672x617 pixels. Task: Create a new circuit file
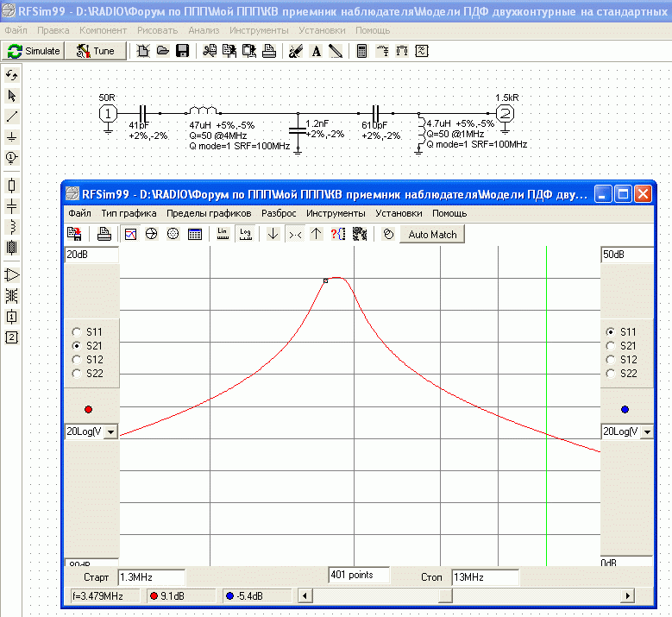tap(143, 51)
